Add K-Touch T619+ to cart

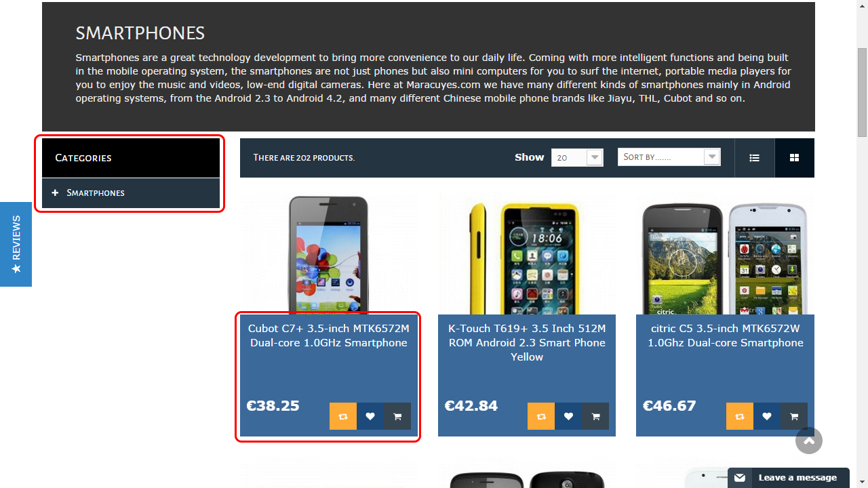[x=595, y=416]
